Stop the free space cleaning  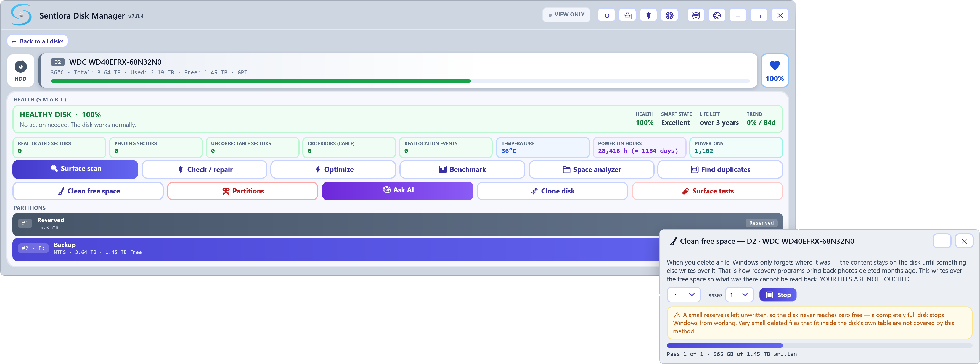778,295
